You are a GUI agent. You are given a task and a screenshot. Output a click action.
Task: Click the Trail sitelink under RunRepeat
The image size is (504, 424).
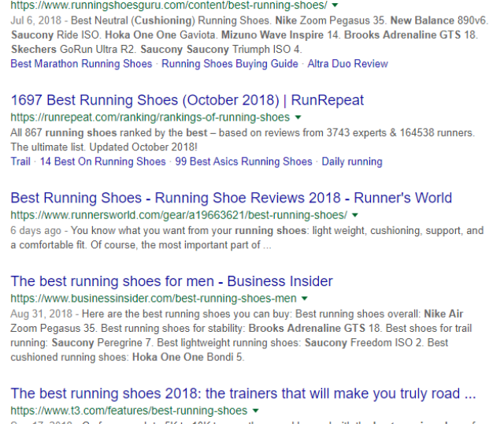20,162
